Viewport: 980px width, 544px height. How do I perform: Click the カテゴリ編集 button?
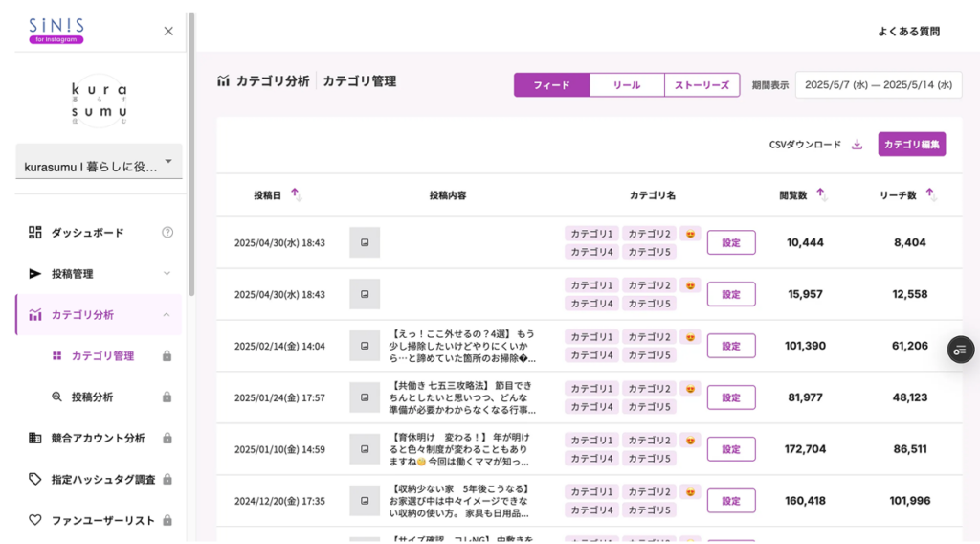pos(911,145)
